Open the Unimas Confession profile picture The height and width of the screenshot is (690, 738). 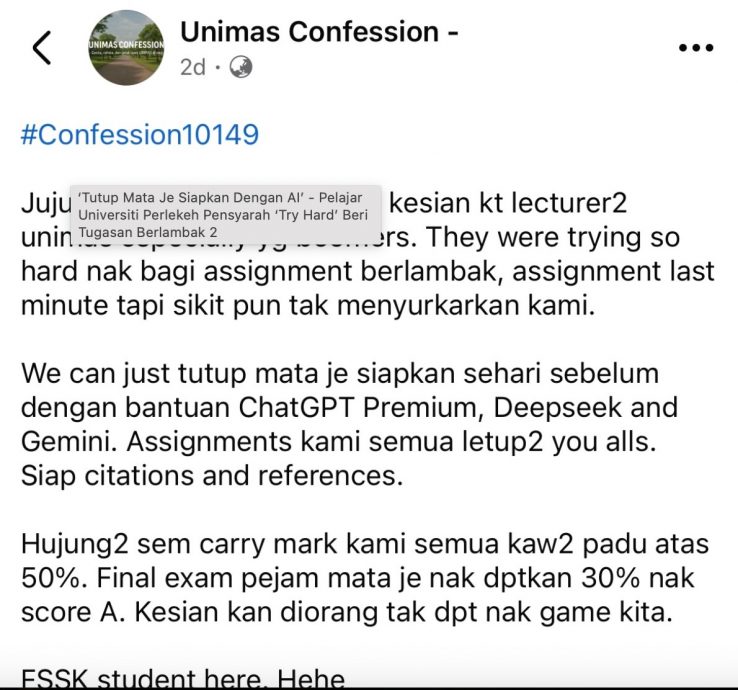pyautogui.click(x=126, y=48)
